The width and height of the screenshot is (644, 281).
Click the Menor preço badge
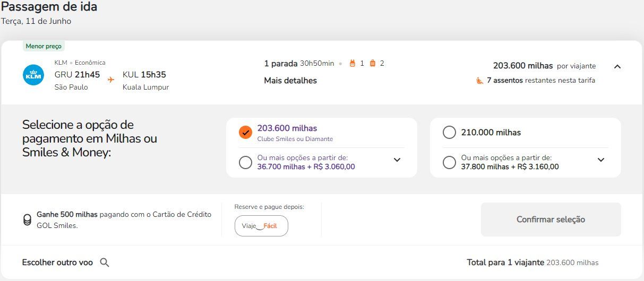44,46
